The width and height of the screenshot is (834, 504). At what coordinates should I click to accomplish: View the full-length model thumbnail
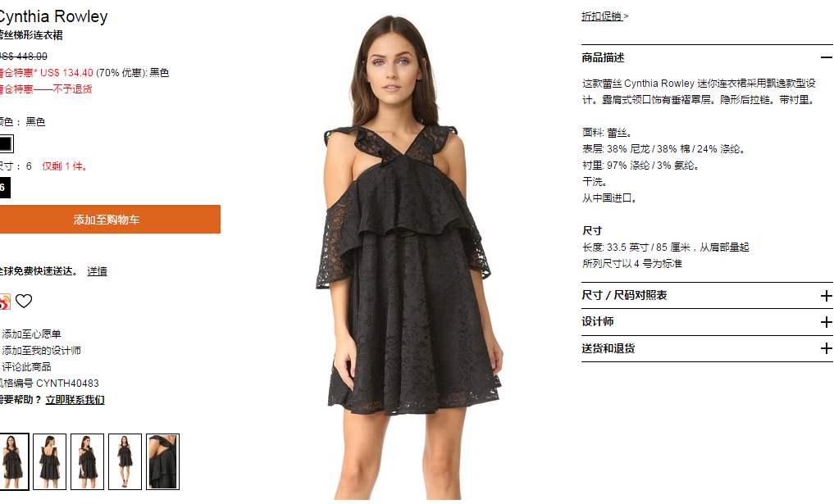coord(125,461)
